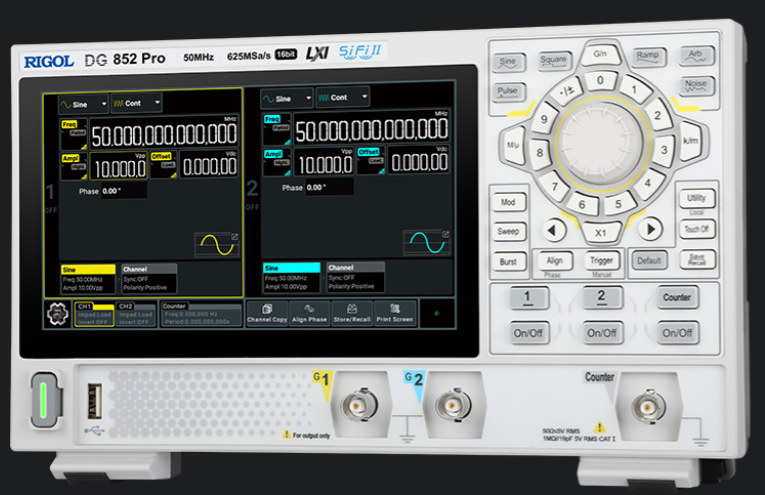765x495 pixels.
Task: Tap the CH1 amplitude 10.000,0 Vpp field
Action: [119, 167]
